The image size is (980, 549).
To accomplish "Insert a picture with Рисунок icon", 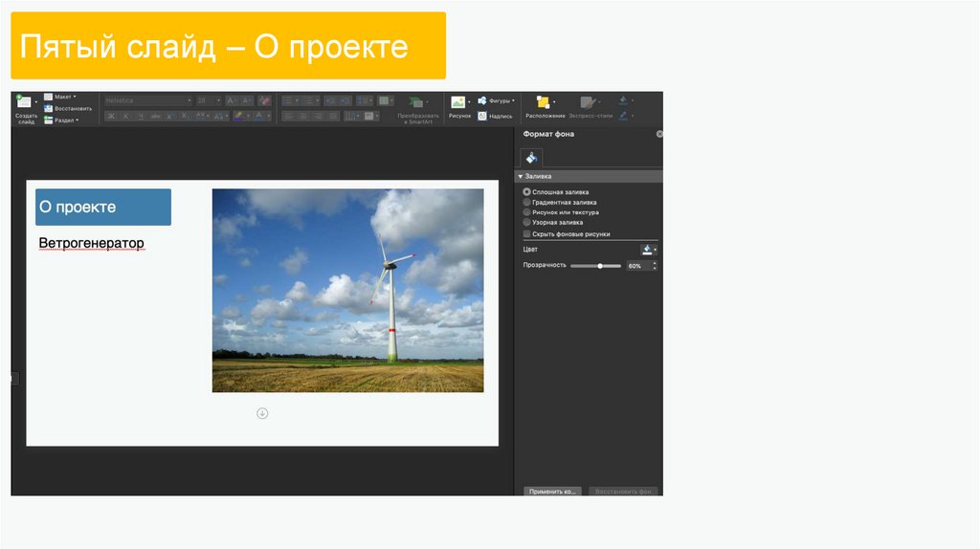I will pos(459,102).
